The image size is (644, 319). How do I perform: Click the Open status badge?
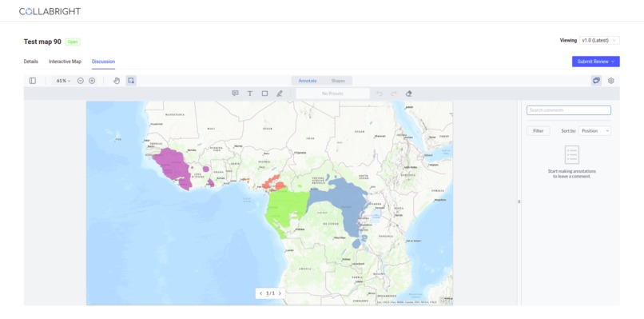73,42
